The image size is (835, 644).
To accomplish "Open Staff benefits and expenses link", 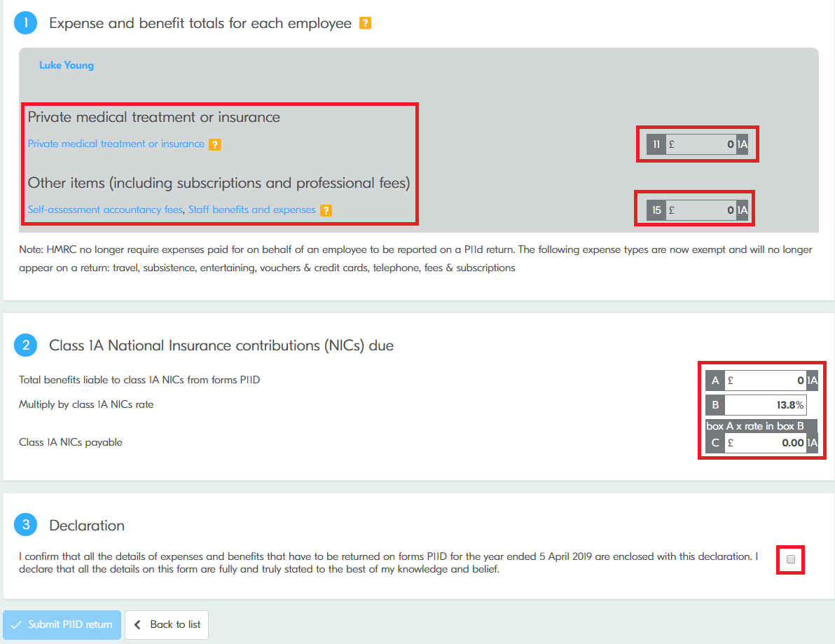I will click(x=252, y=210).
